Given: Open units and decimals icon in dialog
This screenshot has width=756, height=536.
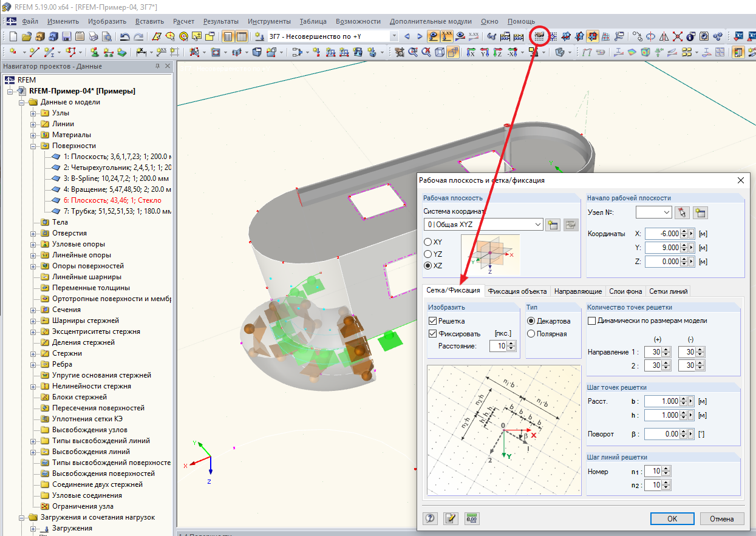Looking at the screenshot, I should (471, 518).
